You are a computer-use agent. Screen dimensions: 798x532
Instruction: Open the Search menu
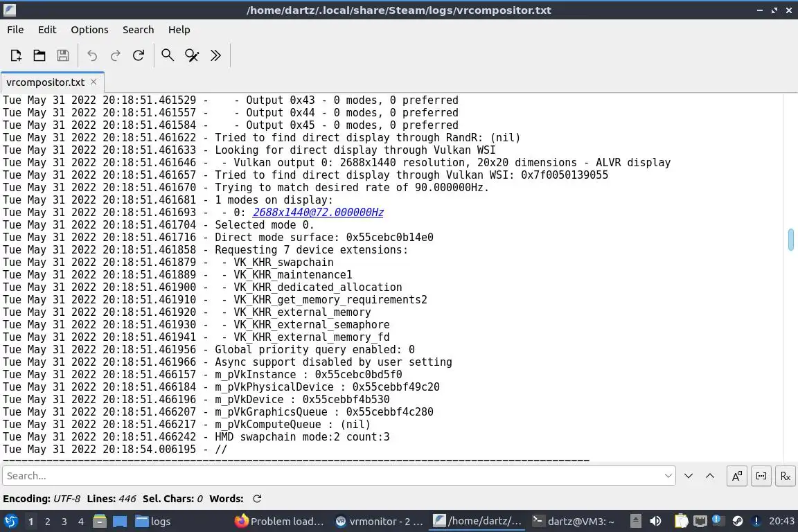tap(138, 30)
